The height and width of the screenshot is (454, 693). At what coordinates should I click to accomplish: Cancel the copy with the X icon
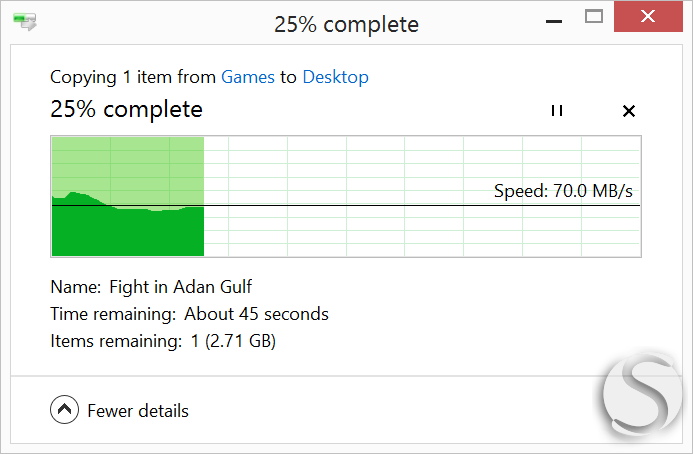pyautogui.click(x=628, y=111)
